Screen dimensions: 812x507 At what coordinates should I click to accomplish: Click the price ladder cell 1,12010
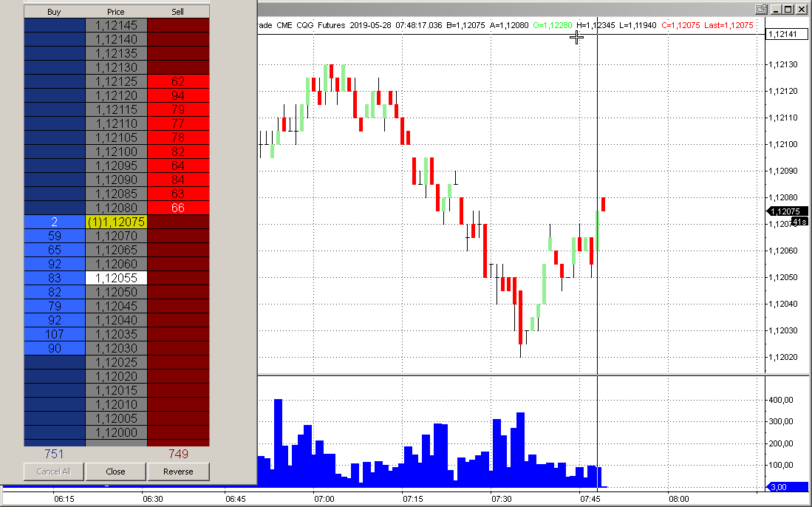(x=116, y=404)
